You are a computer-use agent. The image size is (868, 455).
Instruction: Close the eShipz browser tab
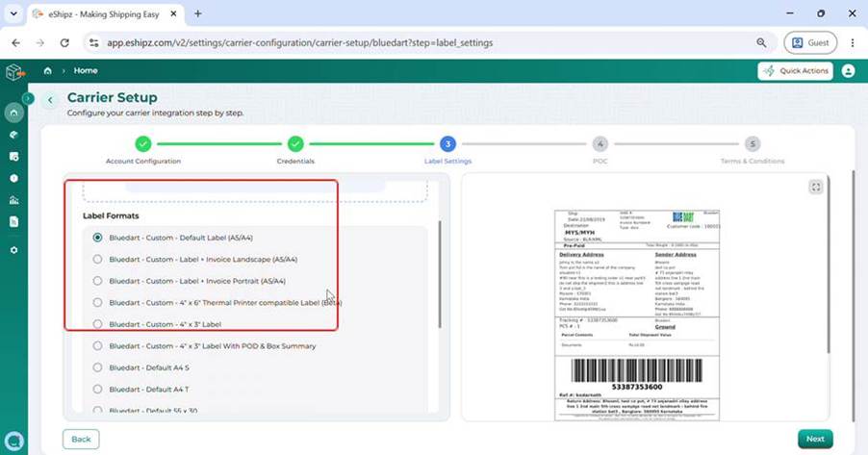[x=173, y=13]
